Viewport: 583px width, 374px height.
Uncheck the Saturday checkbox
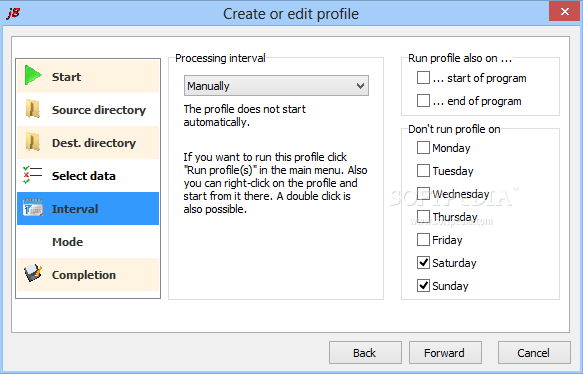point(423,262)
